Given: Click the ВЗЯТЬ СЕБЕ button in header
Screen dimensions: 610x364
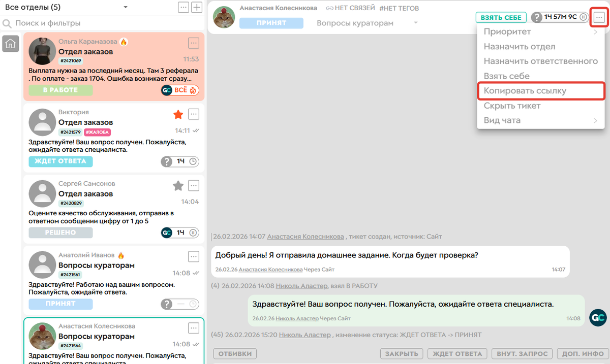Looking at the screenshot, I should click(501, 17).
